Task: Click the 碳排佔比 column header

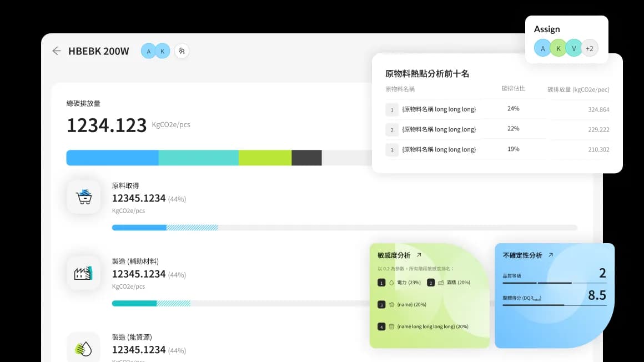Action: coord(513,89)
